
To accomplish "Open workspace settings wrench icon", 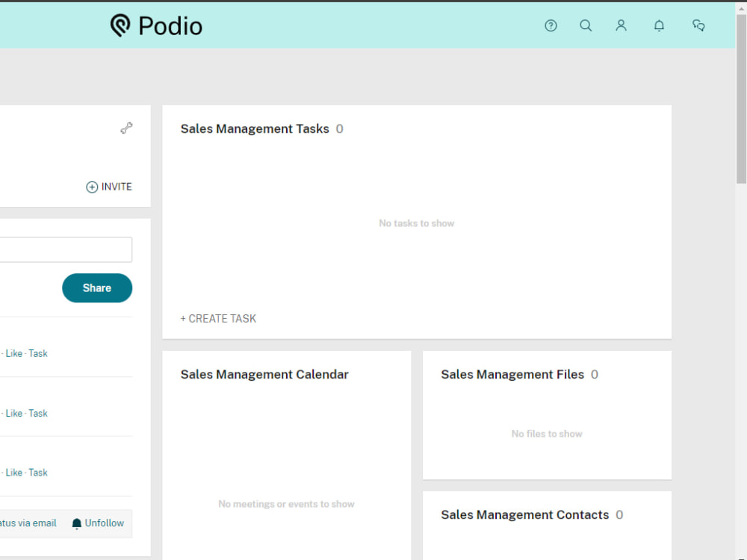I will [126, 128].
